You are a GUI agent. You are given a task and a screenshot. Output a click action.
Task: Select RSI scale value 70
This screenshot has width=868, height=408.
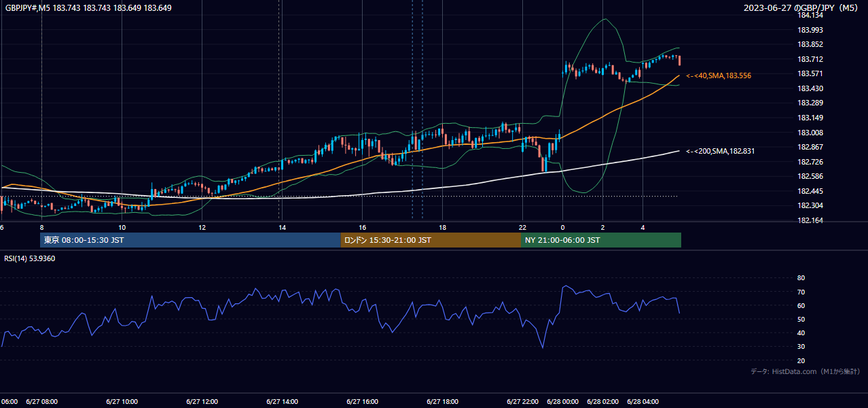click(x=801, y=292)
